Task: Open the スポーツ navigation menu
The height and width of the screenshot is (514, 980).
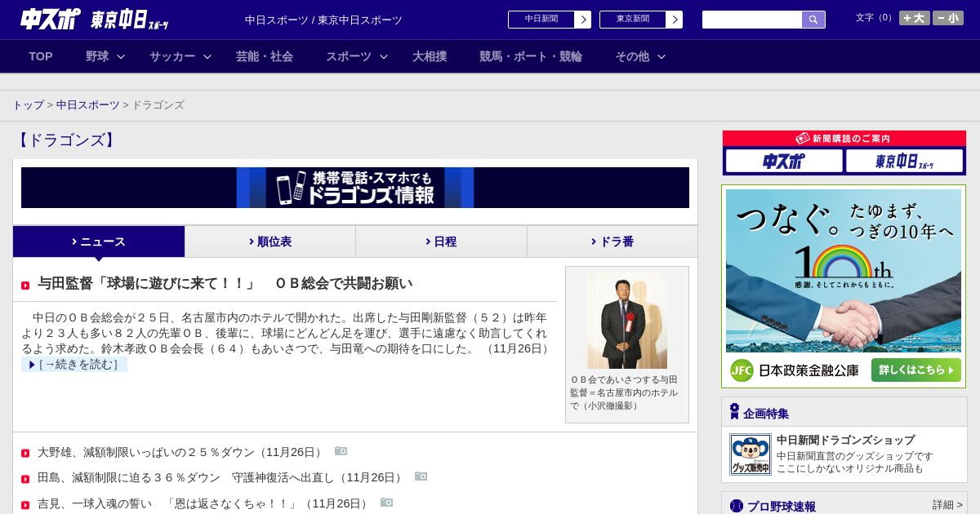Action: point(349,56)
